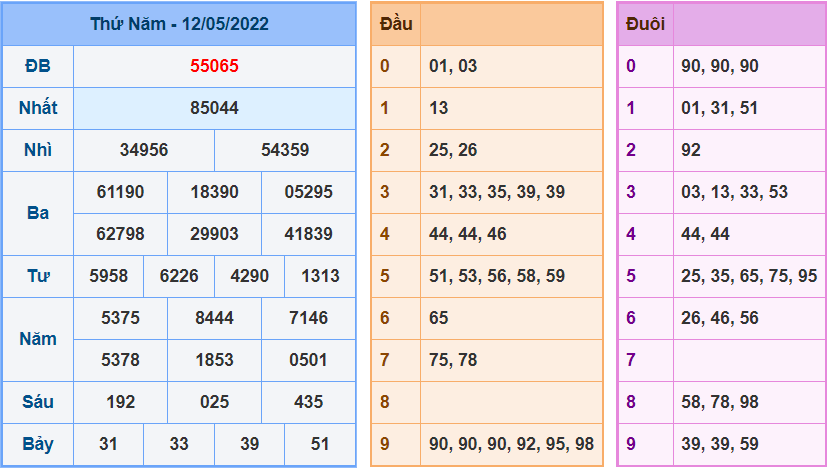
Task: Click Đuôi values "25, 35, 65, 75, 95"
Action: [x=749, y=275]
